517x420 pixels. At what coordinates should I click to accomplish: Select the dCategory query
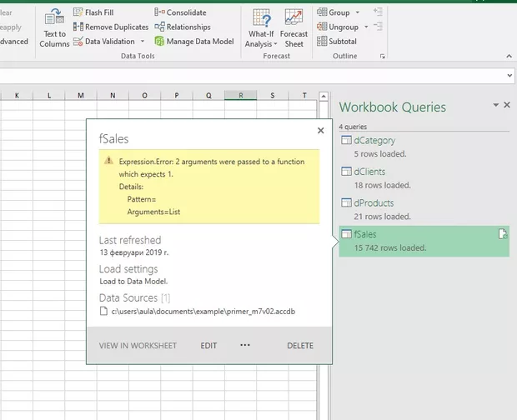coord(374,141)
